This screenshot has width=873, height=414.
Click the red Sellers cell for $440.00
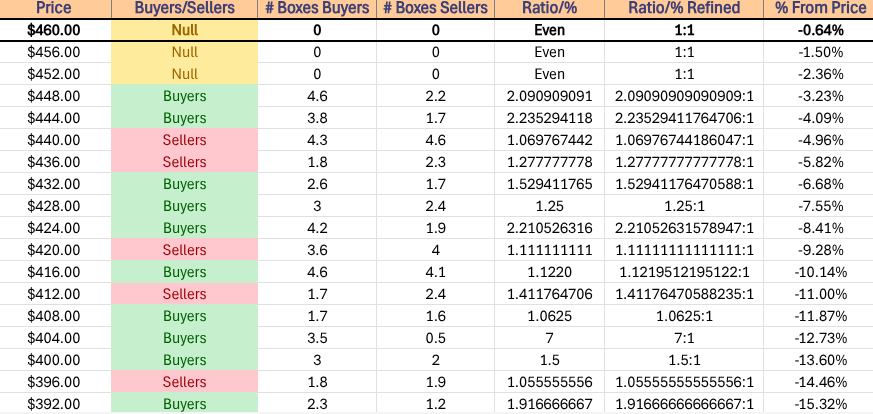(185, 140)
